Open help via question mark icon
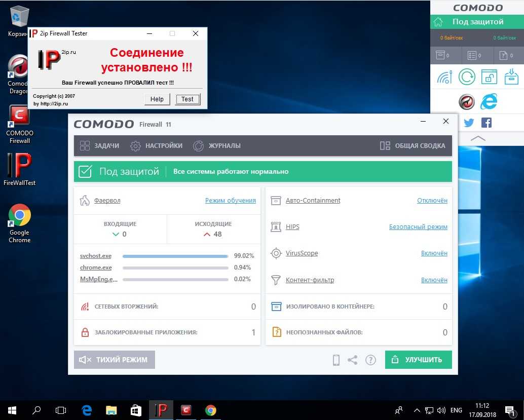 click(x=370, y=360)
